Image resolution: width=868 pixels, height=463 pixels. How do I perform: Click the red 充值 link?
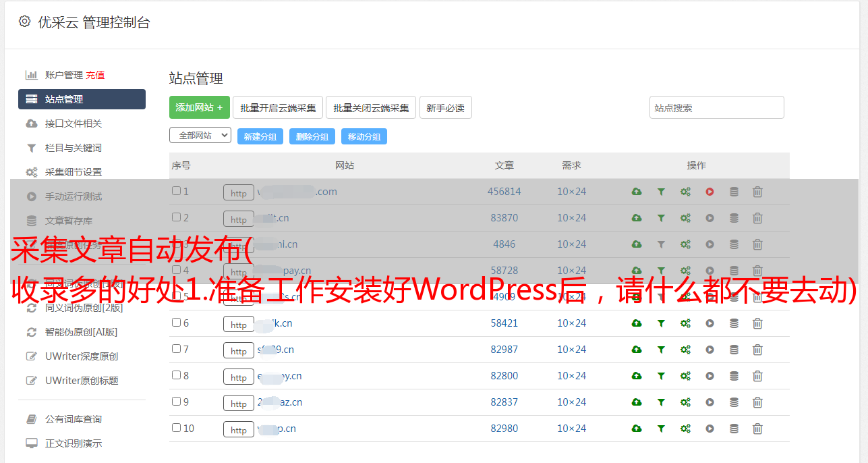95,75
